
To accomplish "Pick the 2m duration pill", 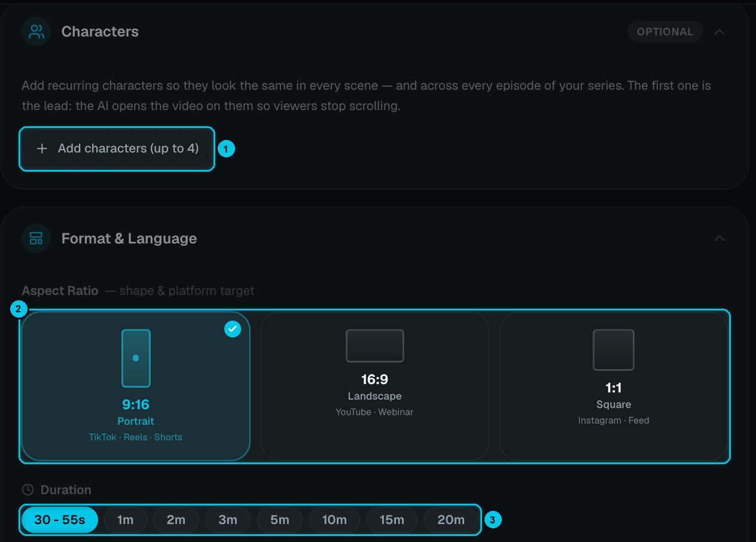I will (x=176, y=520).
